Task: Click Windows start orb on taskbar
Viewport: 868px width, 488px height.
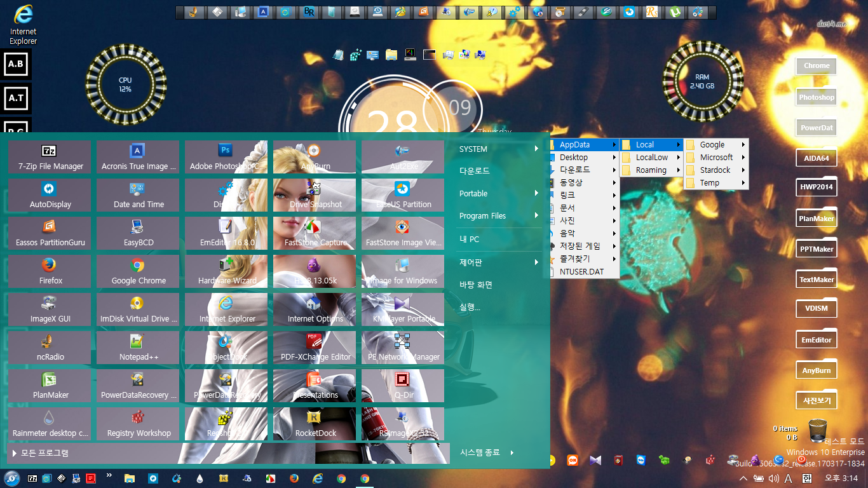Action: click(x=11, y=478)
